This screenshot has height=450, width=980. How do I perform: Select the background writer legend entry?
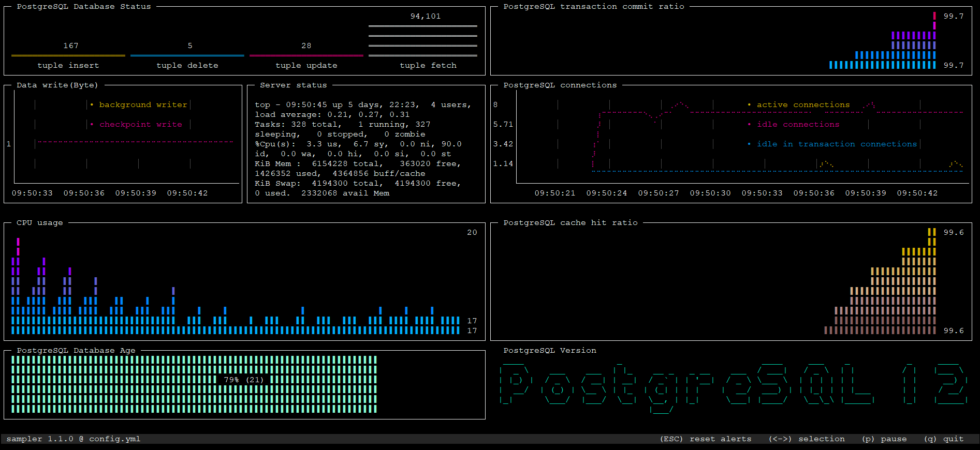coord(139,104)
